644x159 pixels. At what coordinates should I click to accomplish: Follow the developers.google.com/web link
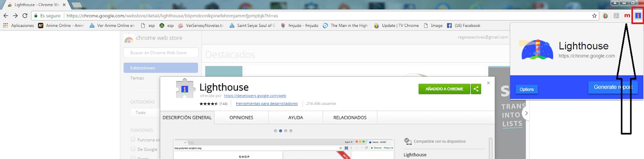[255, 96]
